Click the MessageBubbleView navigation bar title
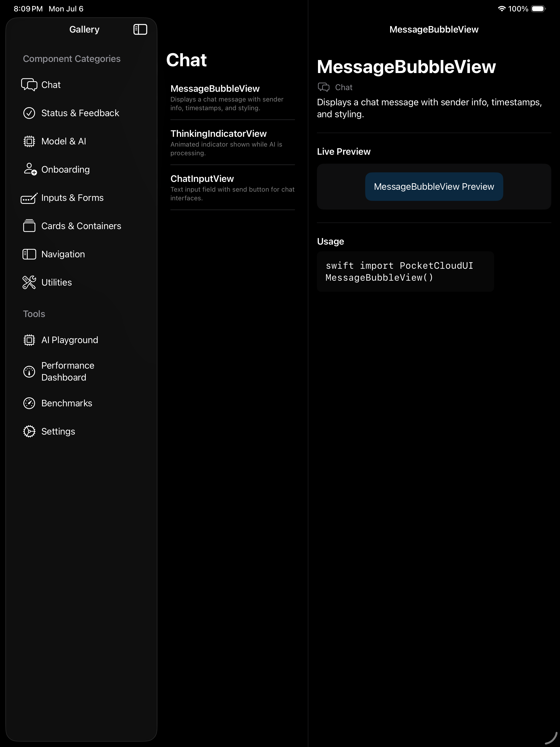This screenshot has width=560, height=747. pyautogui.click(x=434, y=29)
